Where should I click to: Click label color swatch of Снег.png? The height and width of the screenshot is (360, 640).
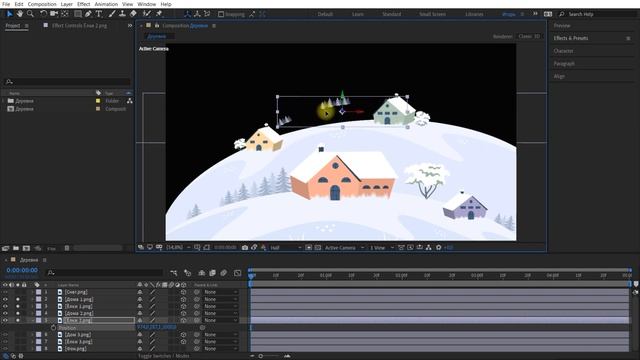tap(38, 292)
